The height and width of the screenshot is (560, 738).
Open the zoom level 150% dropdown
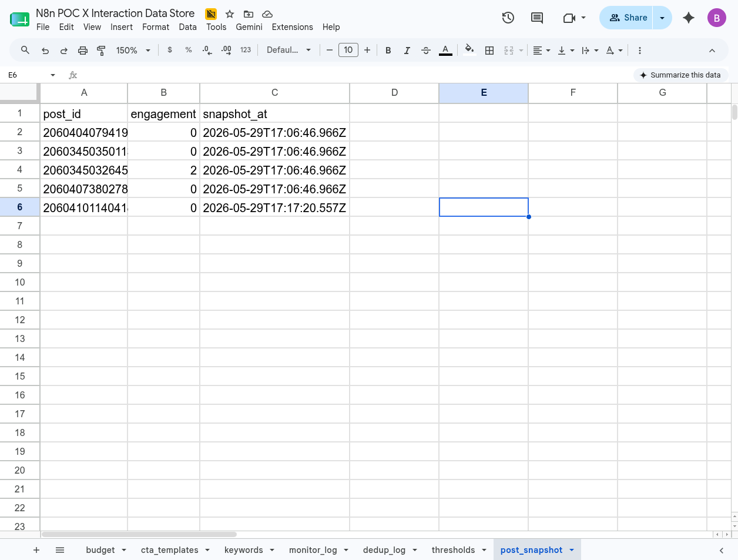point(133,51)
